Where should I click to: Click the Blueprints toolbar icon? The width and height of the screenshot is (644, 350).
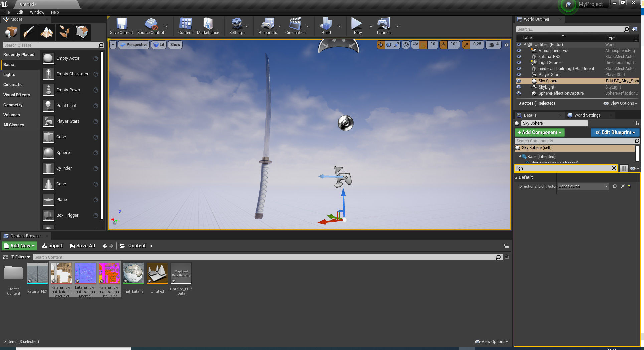[x=268, y=26]
